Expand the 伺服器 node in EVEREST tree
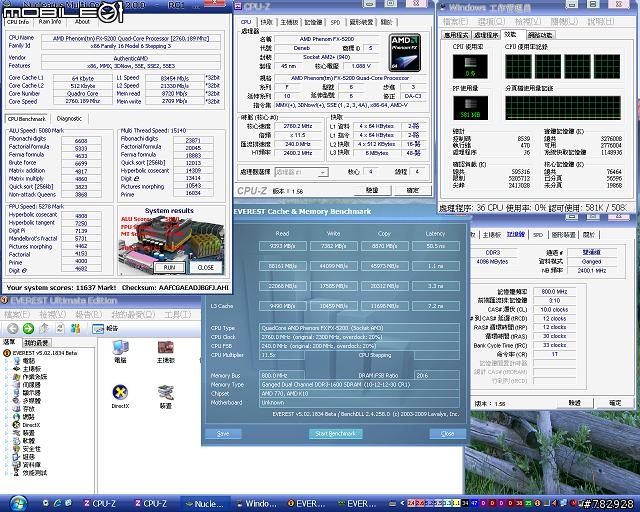 [7, 385]
